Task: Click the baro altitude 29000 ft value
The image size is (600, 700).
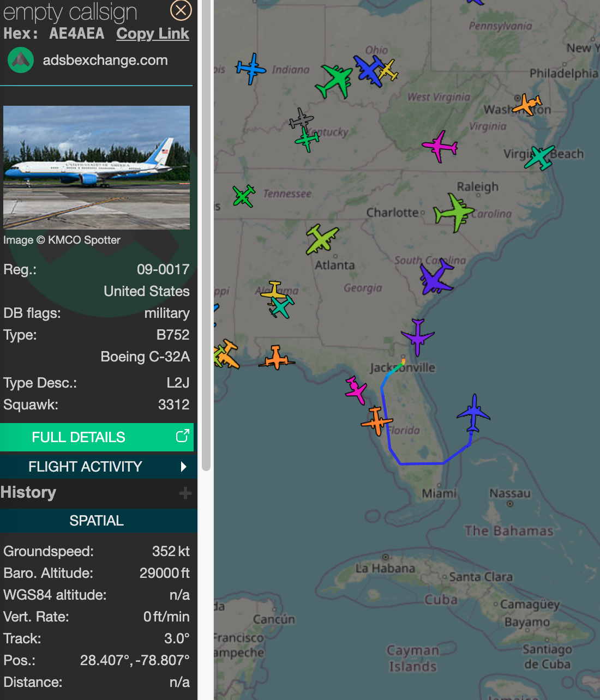Action: tap(164, 573)
